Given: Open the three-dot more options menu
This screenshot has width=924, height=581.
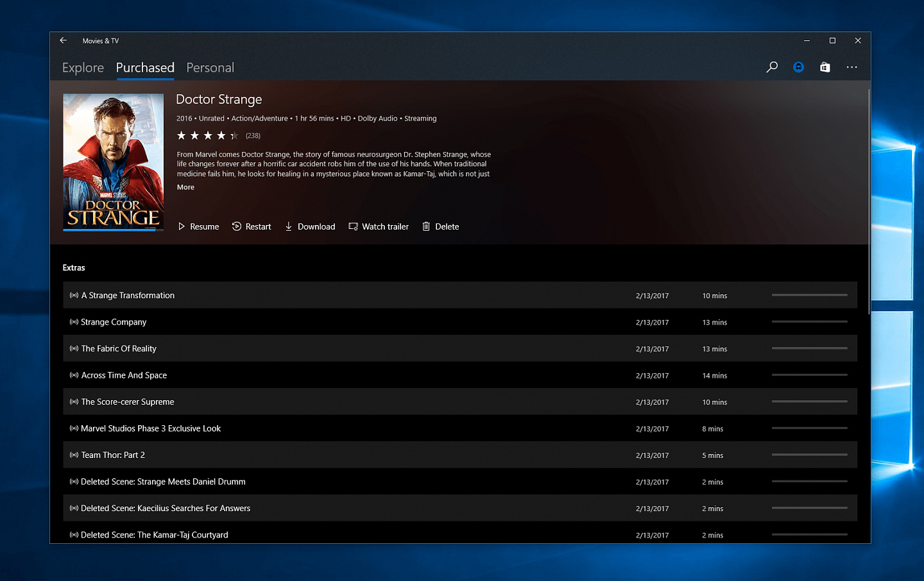Looking at the screenshot, I should [851, 67].
